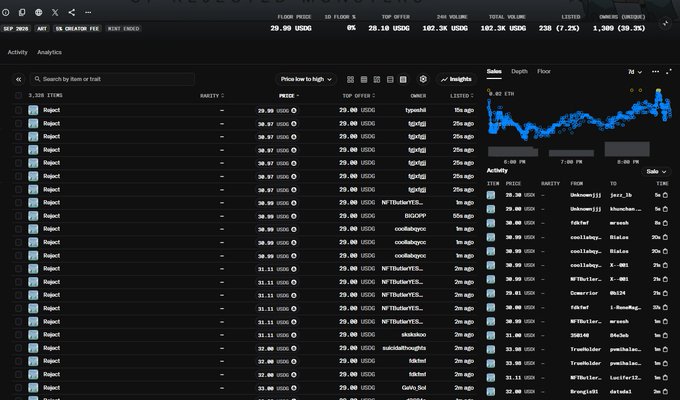680x400 pixels.
Task: Select the Depth chart tab
Action: coord(519,72)
